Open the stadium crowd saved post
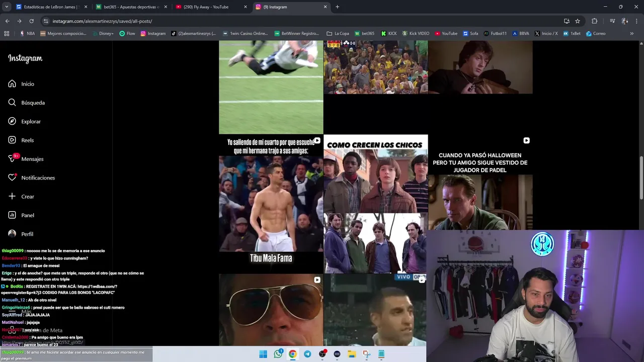The image size is (644, 362). (x=375, y=67)
